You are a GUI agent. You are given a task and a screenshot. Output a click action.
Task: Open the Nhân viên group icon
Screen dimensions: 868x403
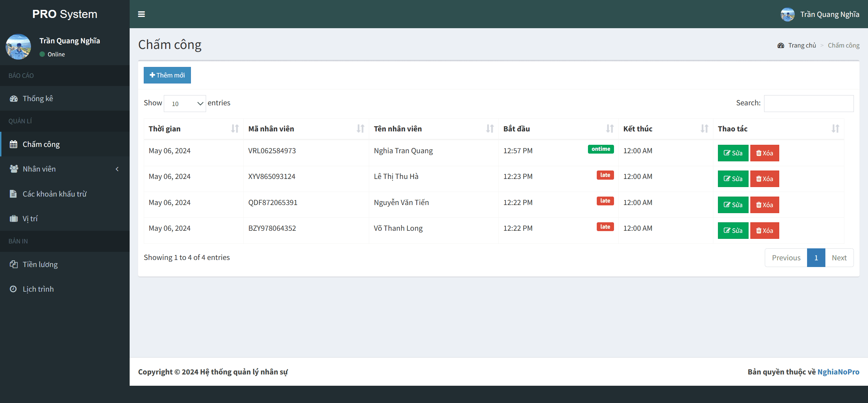pyautogui.click(x=14, y=169)
